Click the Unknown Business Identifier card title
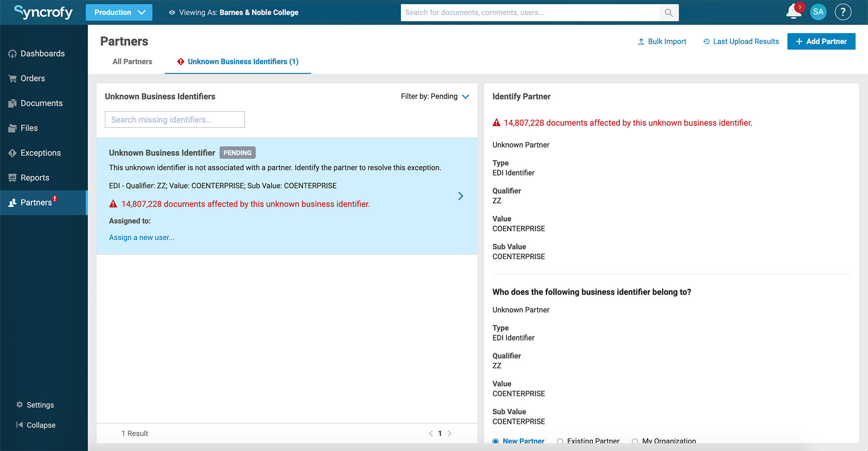This screenshot has width=868, height=451. 162,153
